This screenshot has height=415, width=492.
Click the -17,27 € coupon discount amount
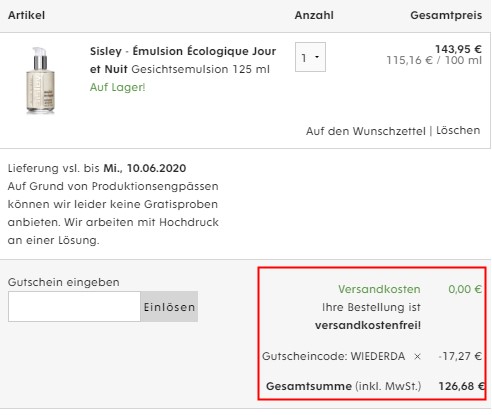click(x=460, y=356)
